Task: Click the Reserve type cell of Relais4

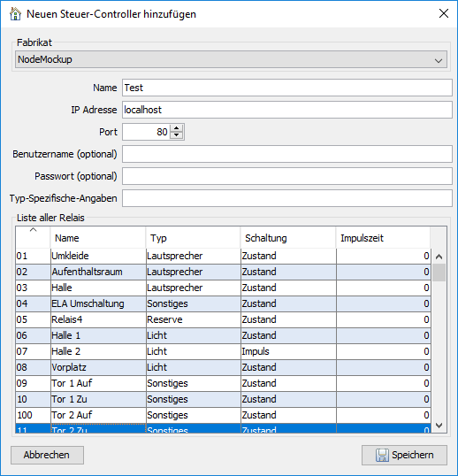Action: (194, 319)
